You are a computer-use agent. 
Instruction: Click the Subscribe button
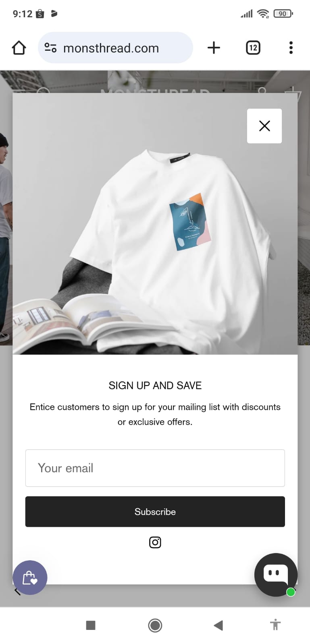[155, 512]
